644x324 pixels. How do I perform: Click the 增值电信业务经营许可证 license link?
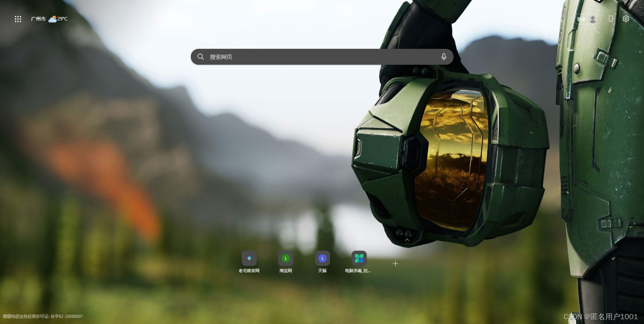(x=43, y=316)
